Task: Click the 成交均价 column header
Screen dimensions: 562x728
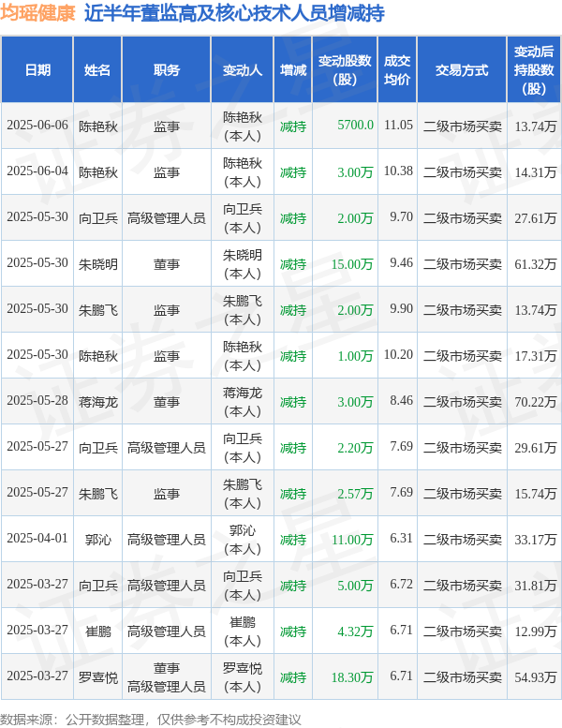Action: 397,70
